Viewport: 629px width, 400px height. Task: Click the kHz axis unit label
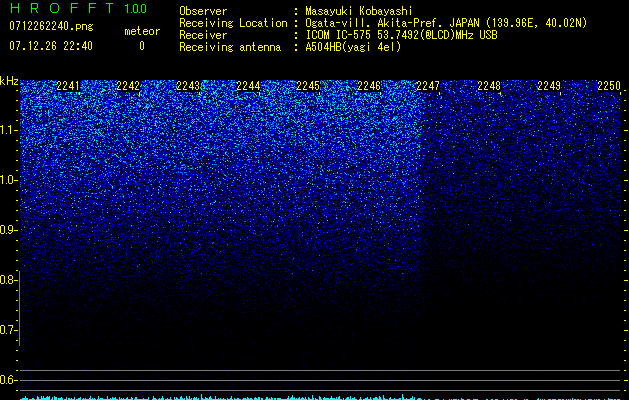[9, 81]
